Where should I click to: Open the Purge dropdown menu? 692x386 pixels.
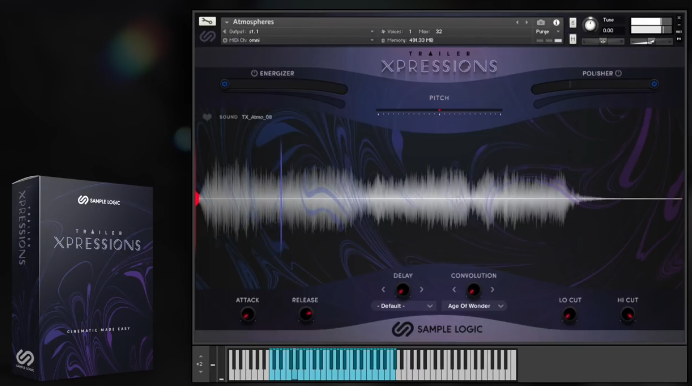548,31
